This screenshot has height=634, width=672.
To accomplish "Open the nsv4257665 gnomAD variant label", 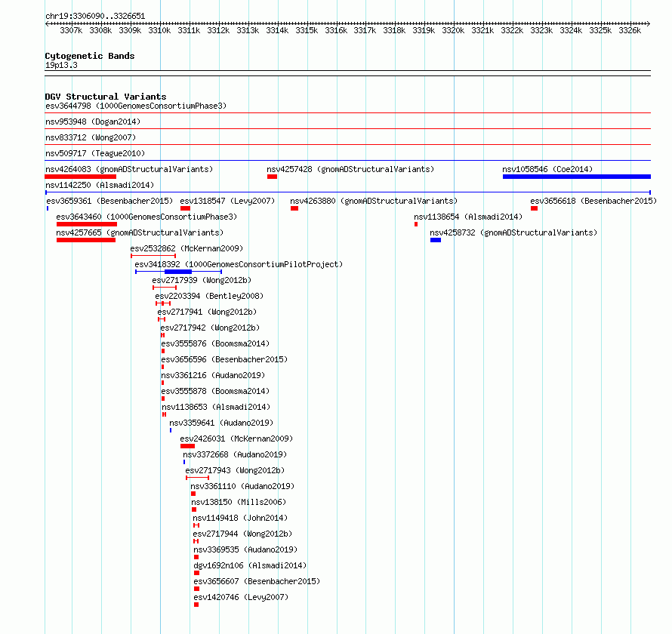I will click(140, 232).
